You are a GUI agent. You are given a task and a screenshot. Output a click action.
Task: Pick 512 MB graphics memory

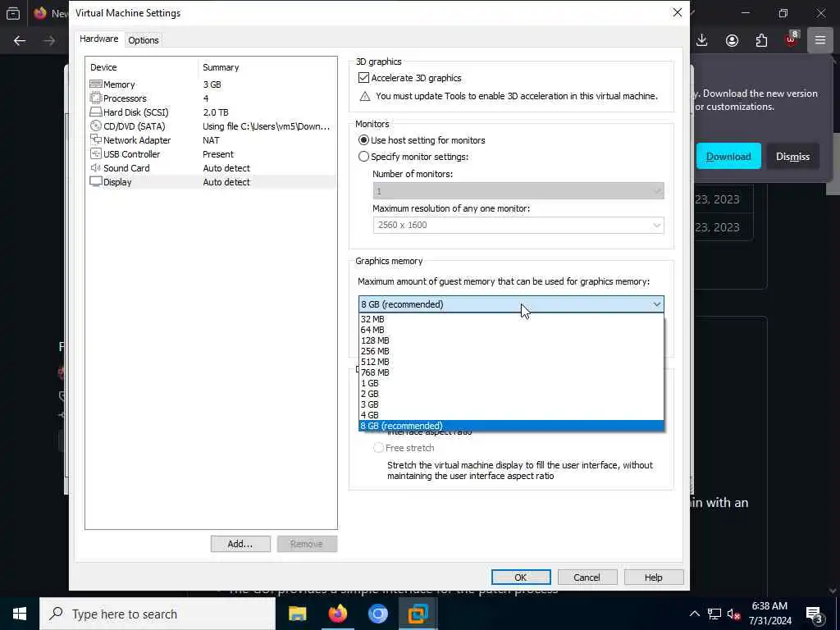click(x=511, y=362)
